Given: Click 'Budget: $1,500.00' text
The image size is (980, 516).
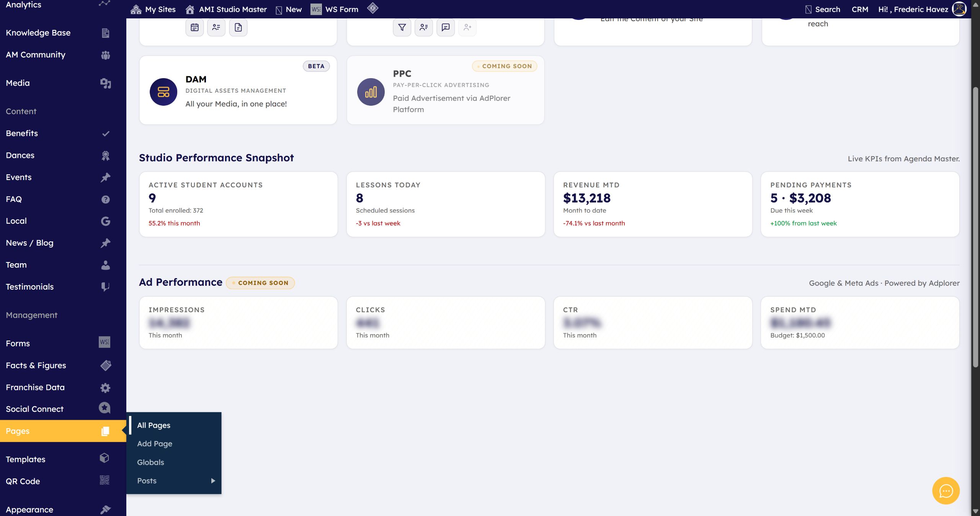Looking at the screenshot, I should click(797, 335).
